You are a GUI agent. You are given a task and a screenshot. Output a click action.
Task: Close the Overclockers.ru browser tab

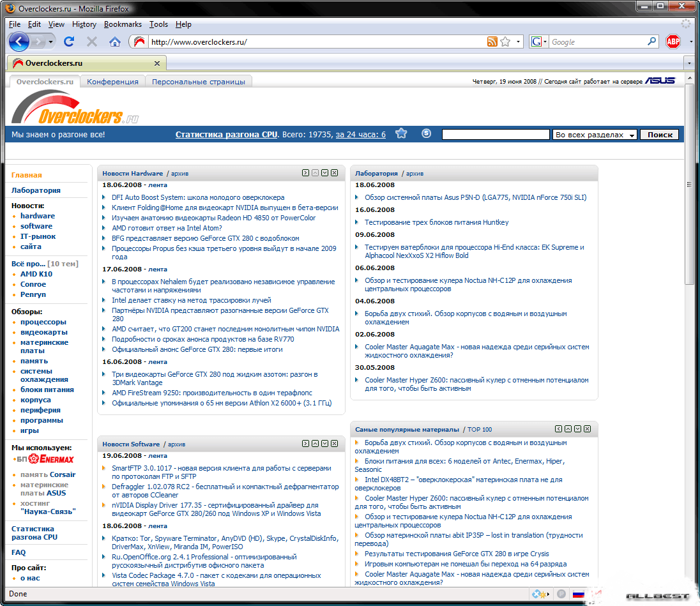pyautogui.click(x=156, y=63)
